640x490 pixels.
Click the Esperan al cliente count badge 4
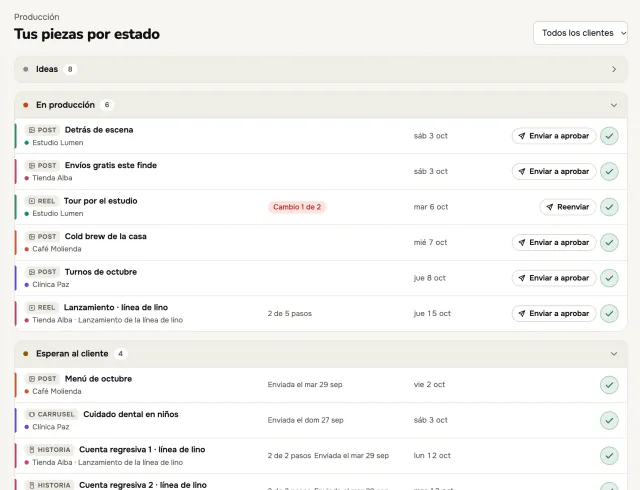[x=120, y=354]
